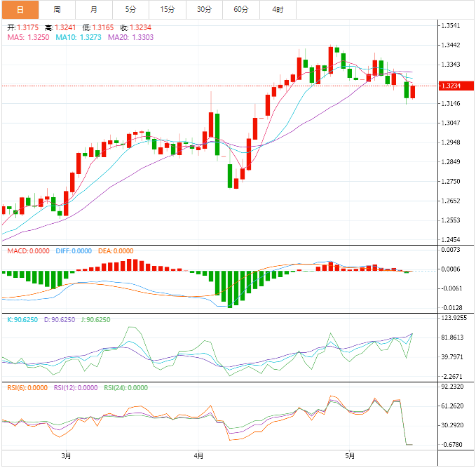Open the 15分 timeframe tab
Viewport: 476px width, 468px height.
pyautogui.click(x=168, y=10)
